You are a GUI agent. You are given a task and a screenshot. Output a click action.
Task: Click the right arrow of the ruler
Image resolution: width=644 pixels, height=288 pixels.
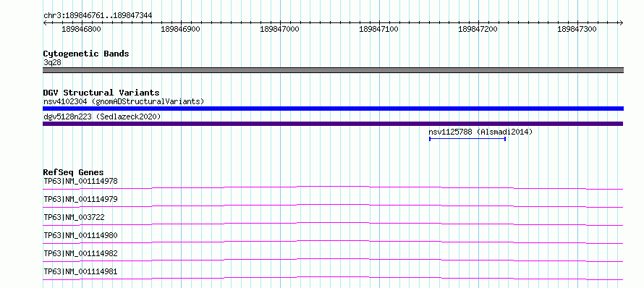pos(621,23)
